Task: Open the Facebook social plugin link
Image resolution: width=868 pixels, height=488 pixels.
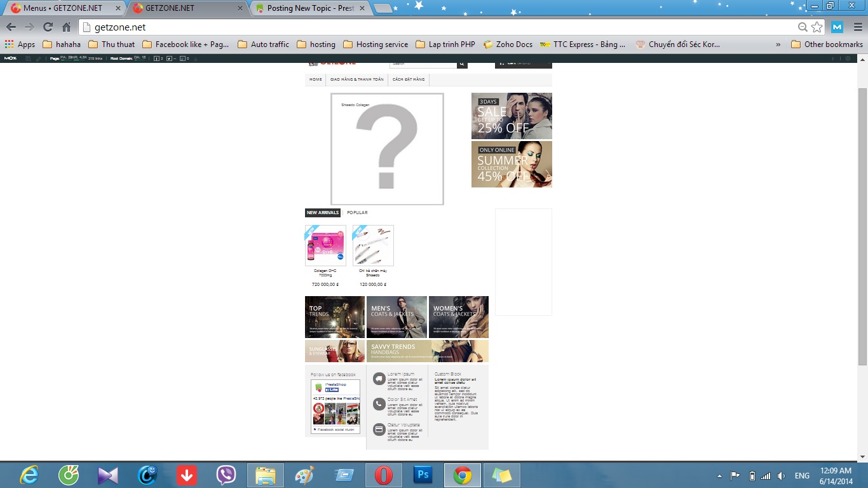Action: tap(334, 430)
